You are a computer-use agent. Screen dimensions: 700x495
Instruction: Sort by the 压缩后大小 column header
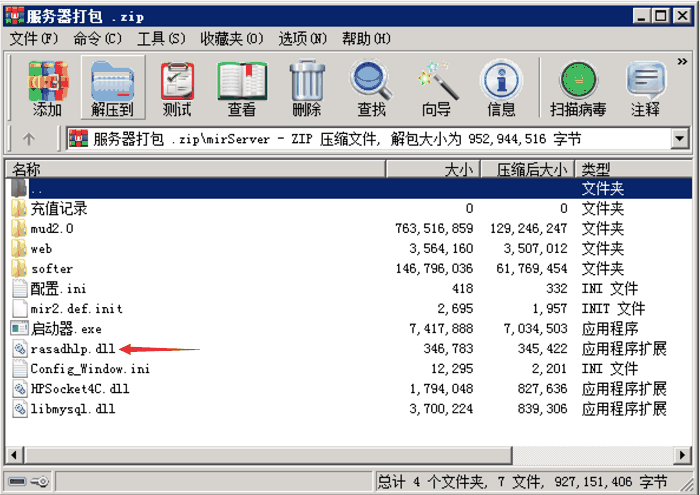(528, 169)
